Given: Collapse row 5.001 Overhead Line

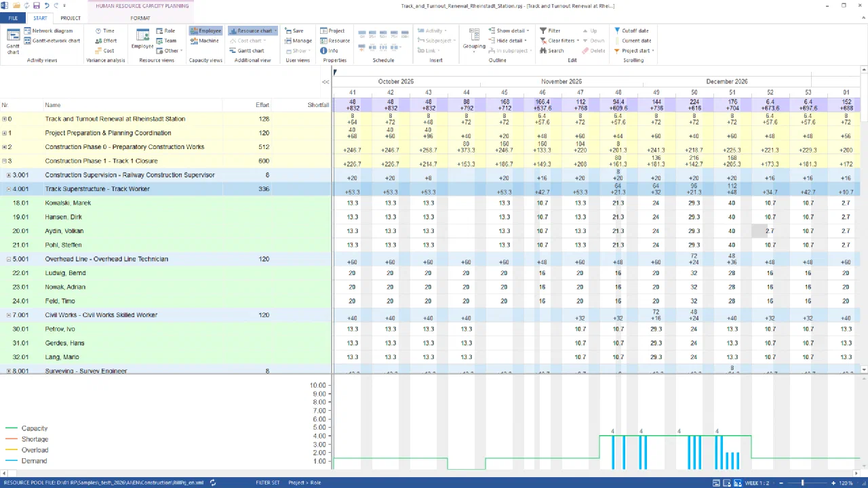Looking at the screenshot, I should (x=9, y=259).
